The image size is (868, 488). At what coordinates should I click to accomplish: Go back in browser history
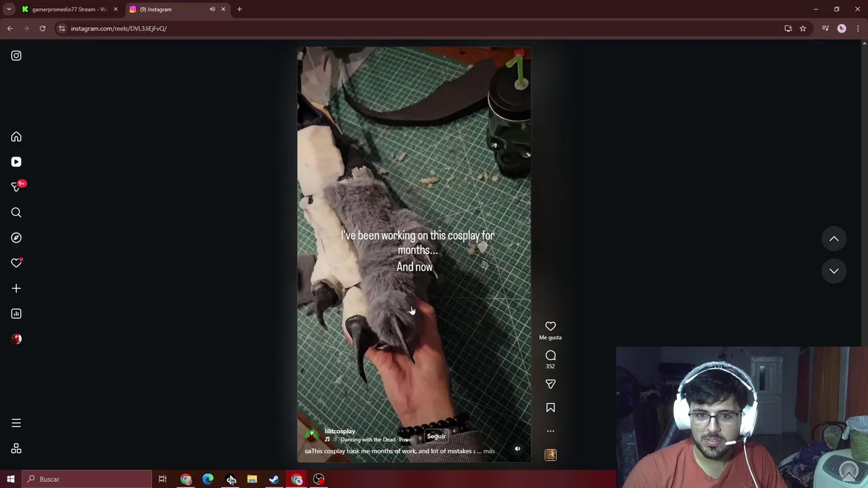click(x=9, y=28)
